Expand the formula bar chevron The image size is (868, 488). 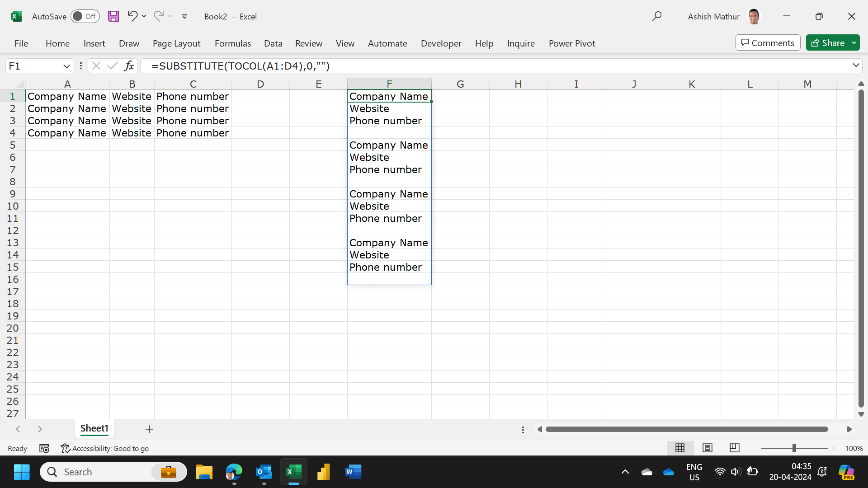pyautogui.click(x=856, y=66)
